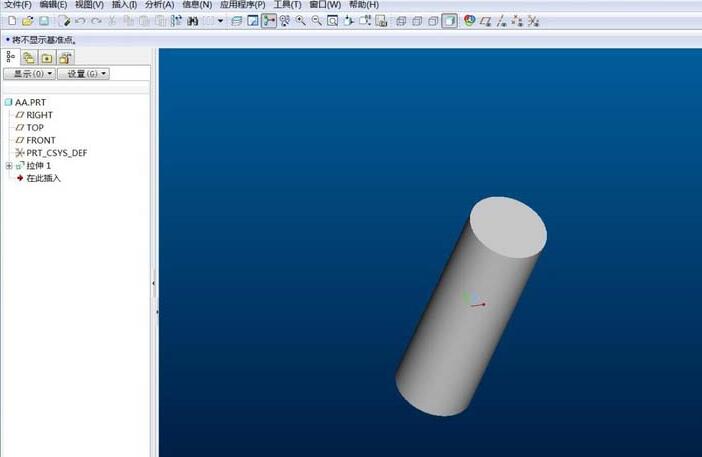Screen dimensions: 702x457
Task: Open a file using the folder icon
Action: pyautogui.click(x=28, y=21)
